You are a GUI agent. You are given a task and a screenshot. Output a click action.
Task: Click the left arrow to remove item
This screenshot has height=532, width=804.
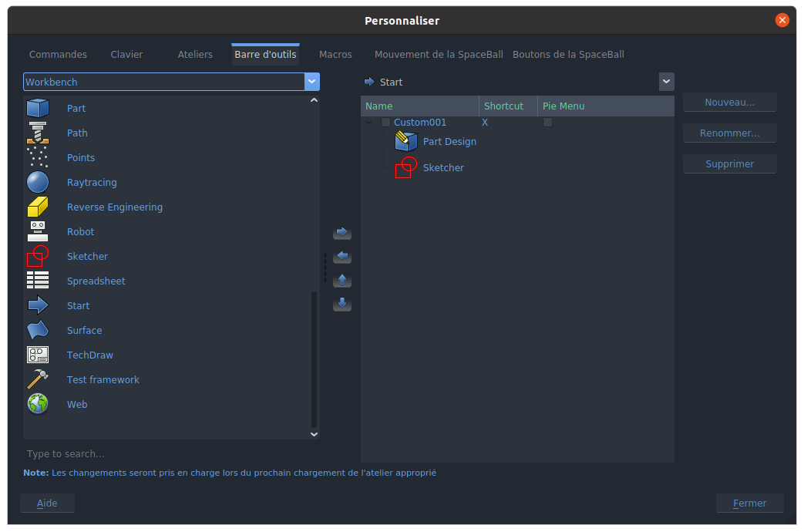click(x=342, y=256)
